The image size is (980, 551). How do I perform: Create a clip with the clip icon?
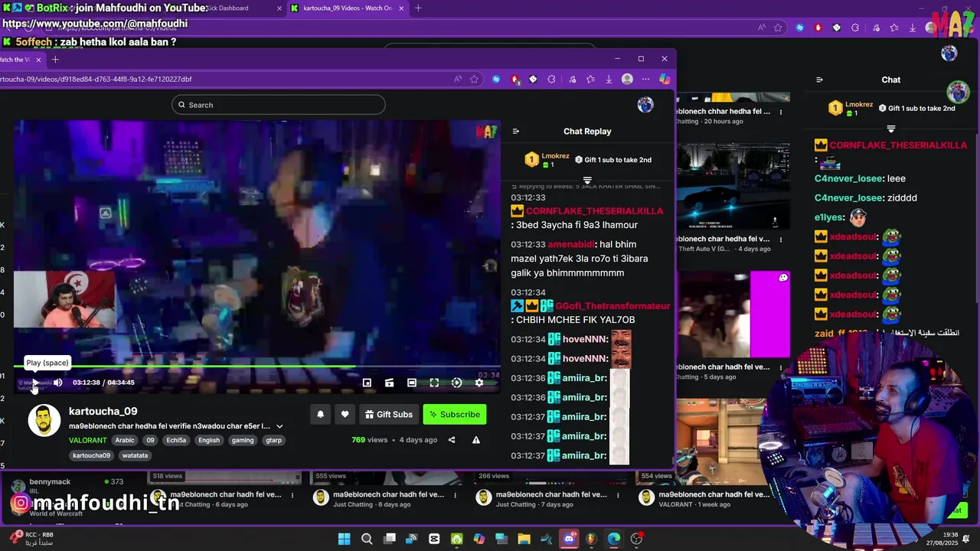(389, 383)
